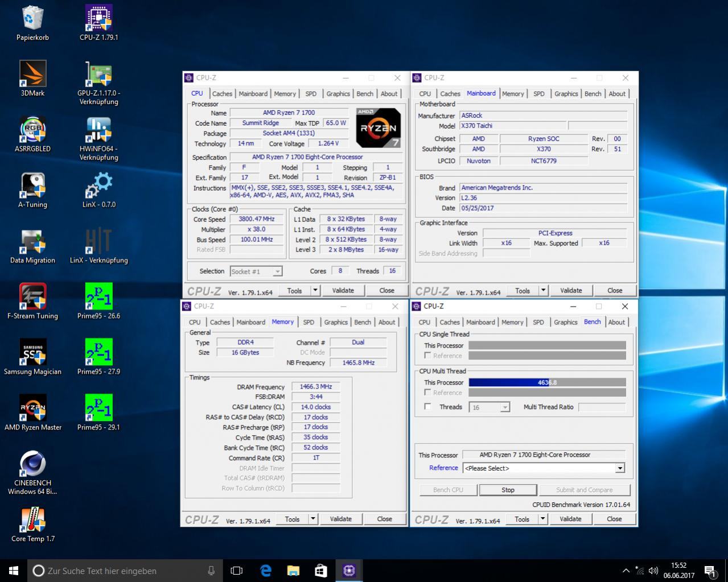Launch the CPU-Z 1.79.1 desktop shortcut
728x582 pixels.
tap(99, 23)
